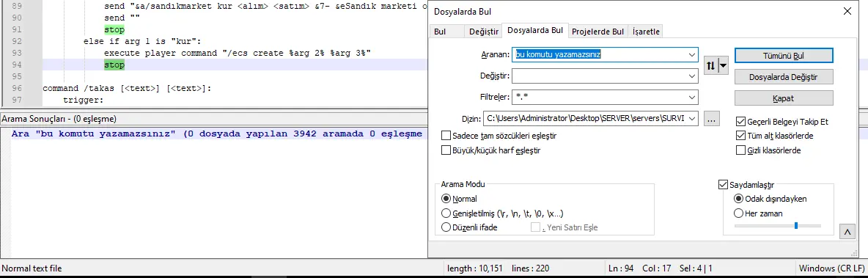Click line number 94 in the editor gutter
868x278 pixels.
click(x=16, y=65)
